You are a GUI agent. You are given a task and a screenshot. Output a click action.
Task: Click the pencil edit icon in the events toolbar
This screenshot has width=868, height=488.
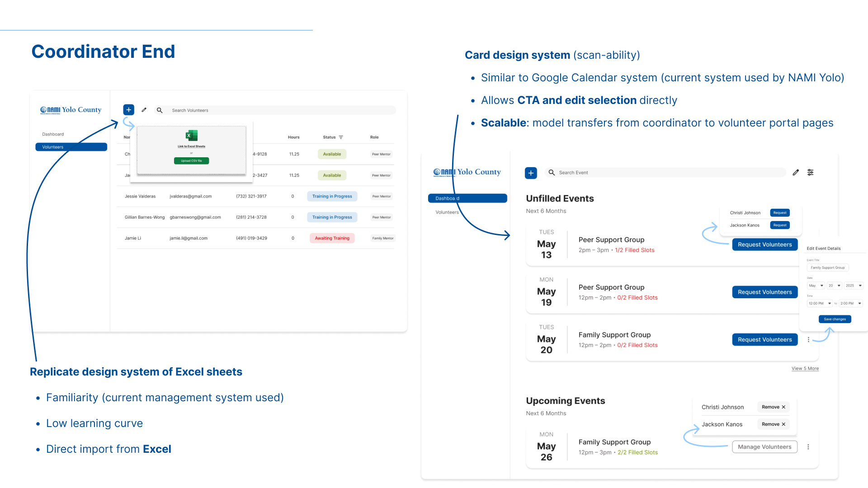tap(796, 172)
